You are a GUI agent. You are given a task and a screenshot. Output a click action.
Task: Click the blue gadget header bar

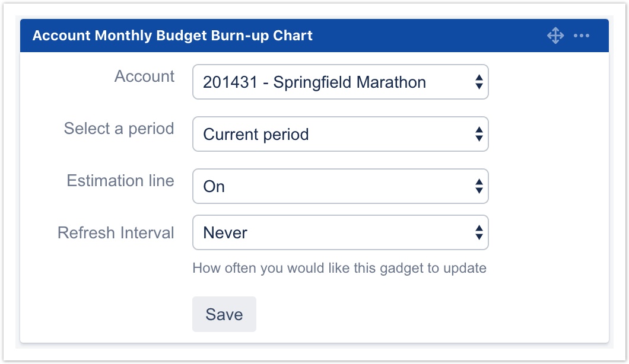427,36
